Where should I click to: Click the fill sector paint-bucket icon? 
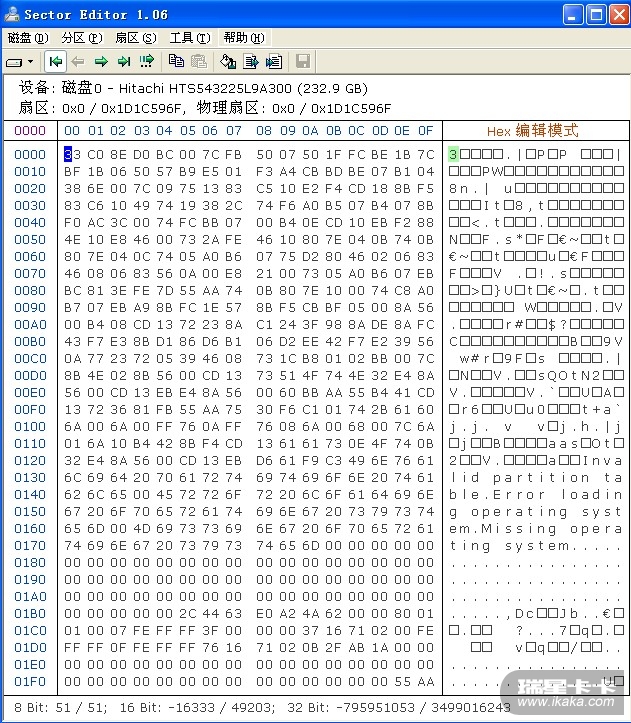(x=228, y=61)
